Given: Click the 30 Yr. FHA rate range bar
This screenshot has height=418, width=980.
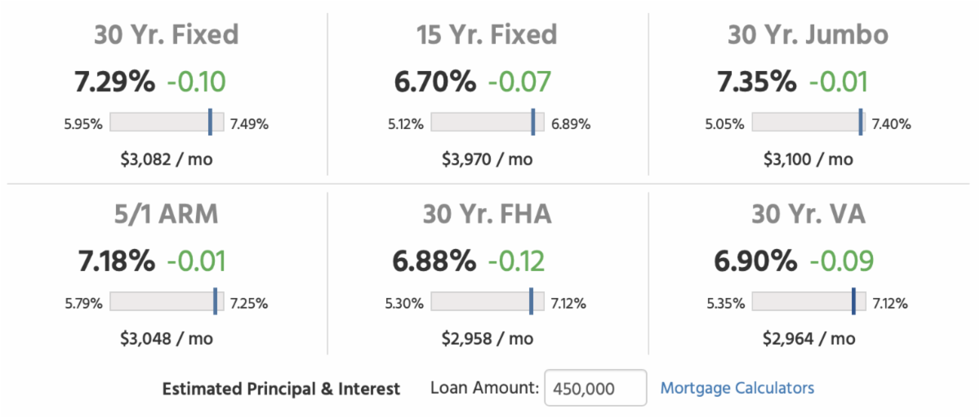Looking at the screenshot, I should click(487, 302).
